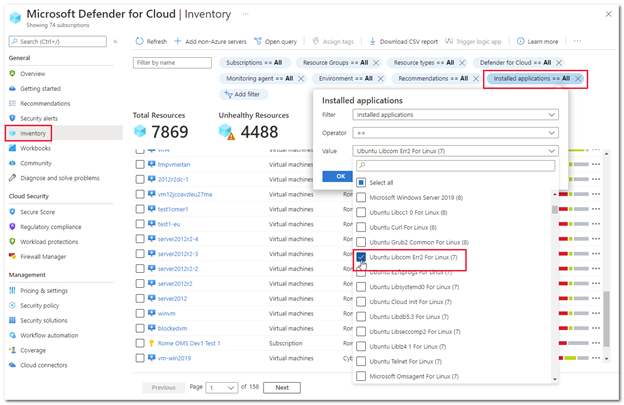Check Ubuntu Libsystemd0 For Linux option
Screen dimensions: 624x405
(361, 287)
